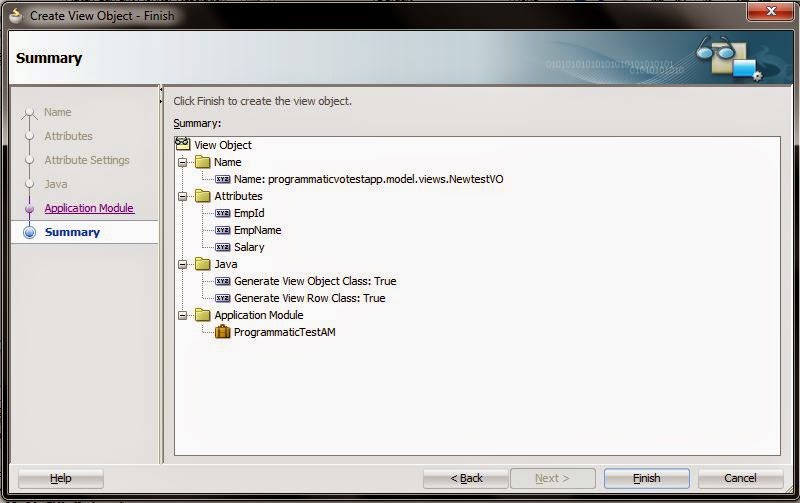Open the Application Module step link
The width and height of the screenshot is (800, 503).
tap(89, 208)
